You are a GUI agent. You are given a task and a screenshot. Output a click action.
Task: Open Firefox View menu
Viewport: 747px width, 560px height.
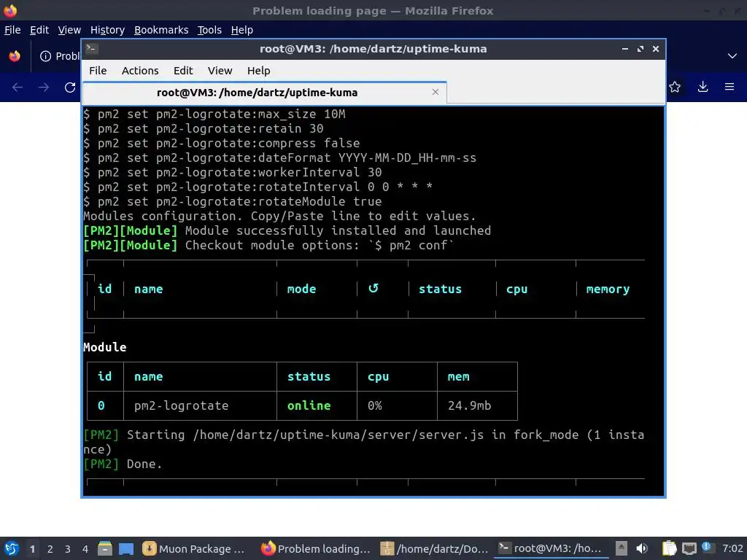[69, 30]
